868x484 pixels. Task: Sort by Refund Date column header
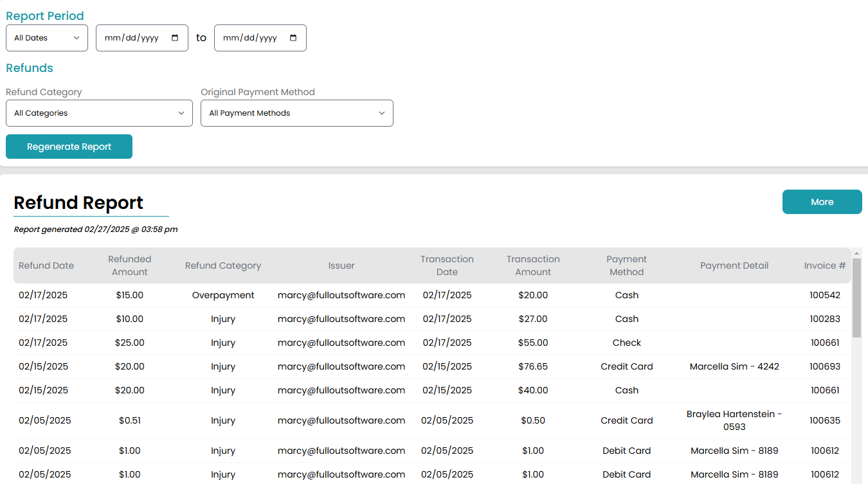click(46, 265)
